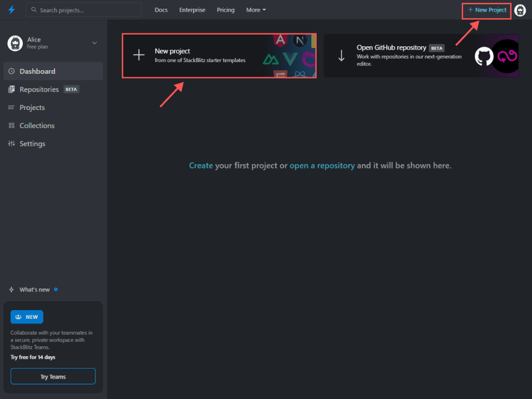The width and height of the screenshot is (532, 399).
Task: Open What's new announcements
Action: (x=35, y=290)
